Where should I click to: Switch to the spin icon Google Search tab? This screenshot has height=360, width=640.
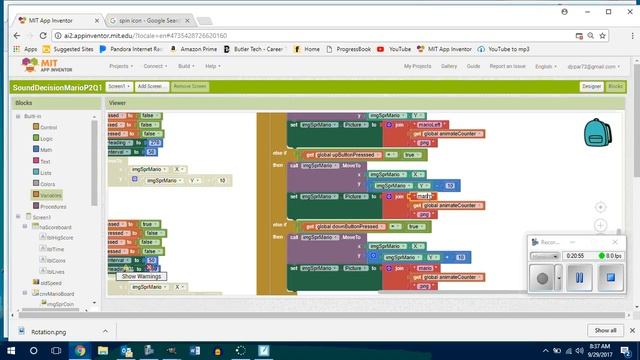148,20
